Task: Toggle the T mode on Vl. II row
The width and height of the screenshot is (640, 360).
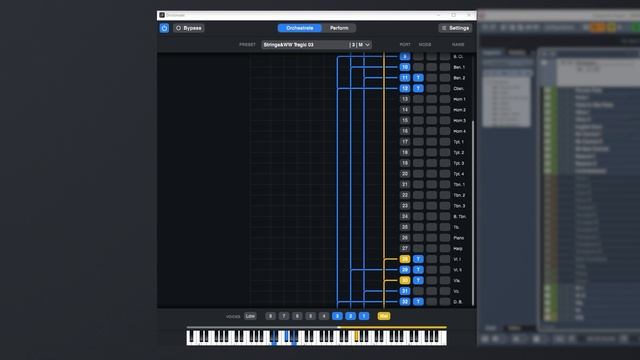Action: (418, 270)
